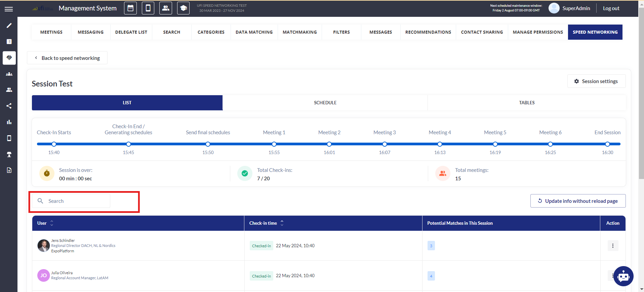Click the Meeting 3 timeline marker

385,144
